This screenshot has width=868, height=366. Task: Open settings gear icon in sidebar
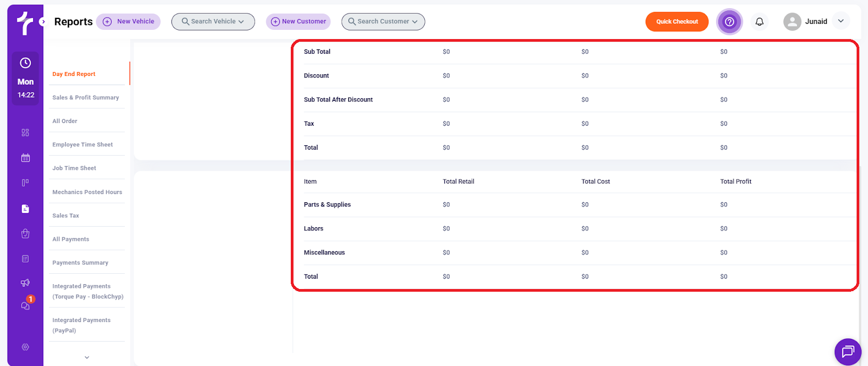25,347
